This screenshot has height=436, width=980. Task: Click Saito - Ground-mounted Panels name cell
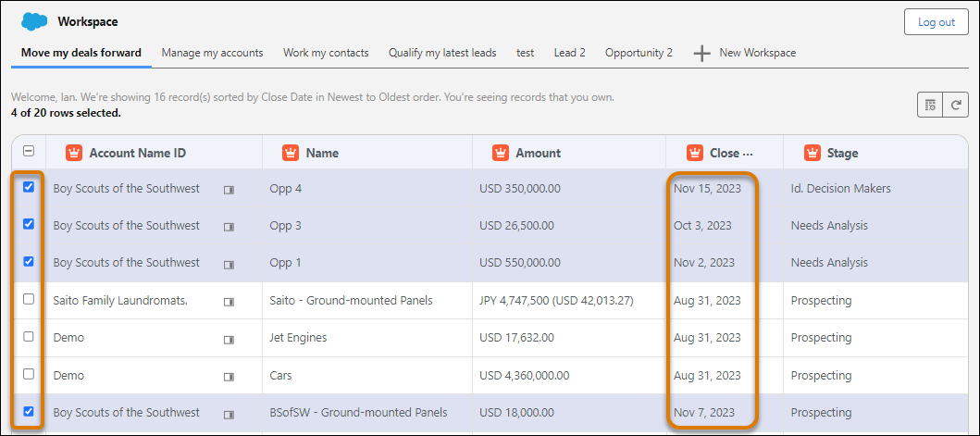coord(366,300)
